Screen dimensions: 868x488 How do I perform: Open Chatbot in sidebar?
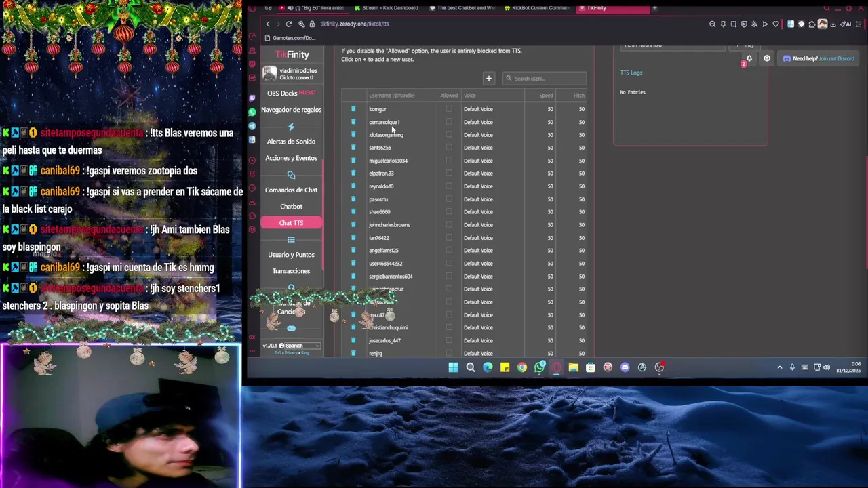point(291,207)
